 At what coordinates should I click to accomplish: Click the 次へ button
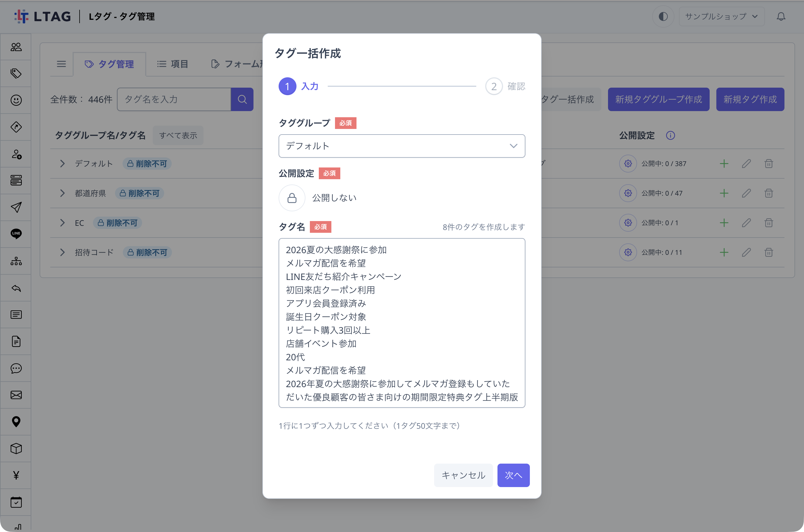(513, 475)
